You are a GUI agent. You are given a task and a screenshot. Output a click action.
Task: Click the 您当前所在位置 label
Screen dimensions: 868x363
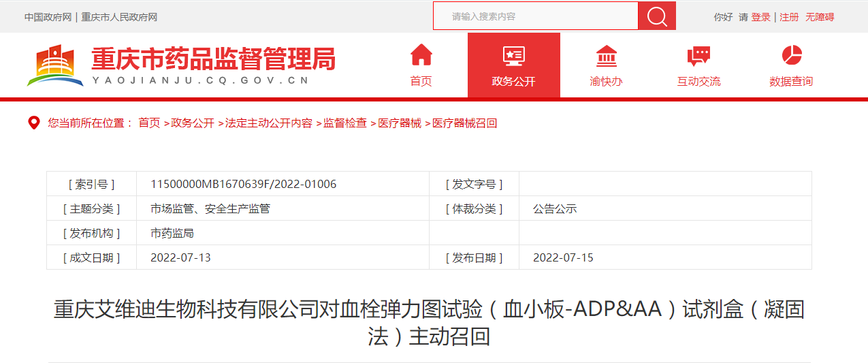[x=90, y=123]
